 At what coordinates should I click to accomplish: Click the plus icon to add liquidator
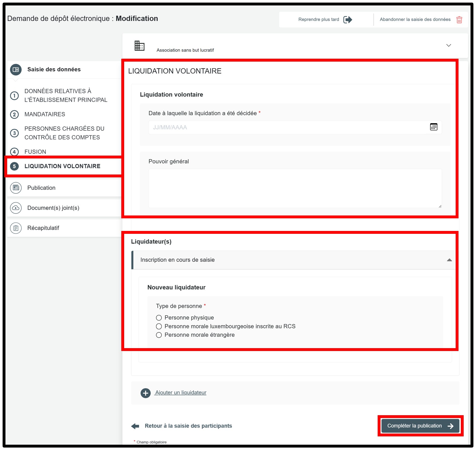pos(145,393)
